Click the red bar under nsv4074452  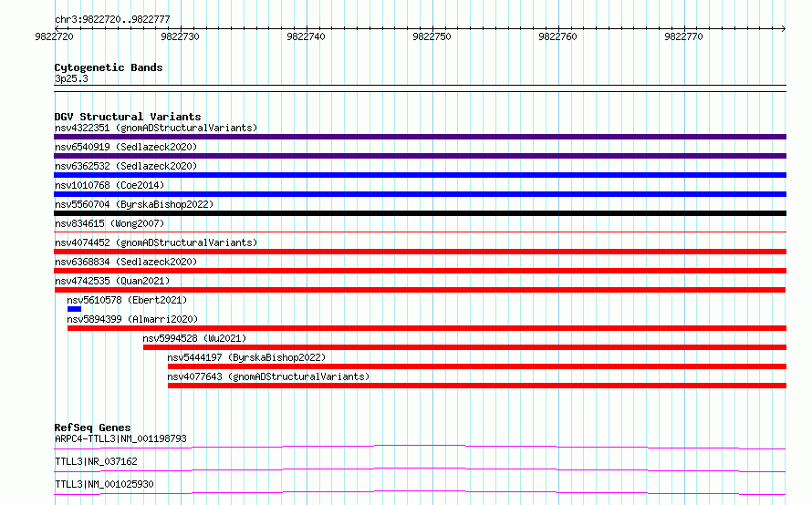[420, 252]
